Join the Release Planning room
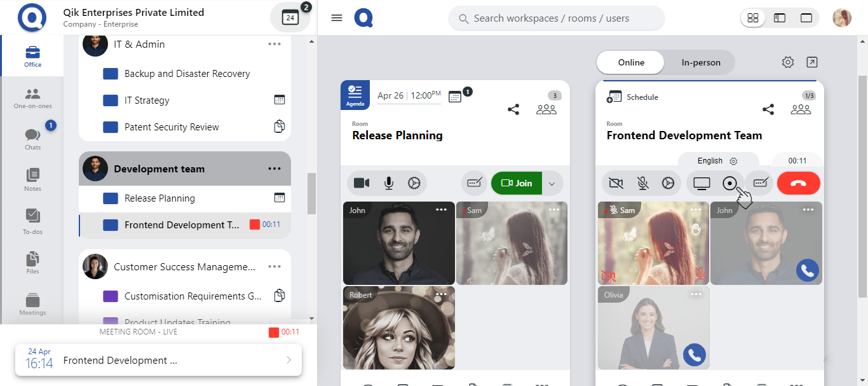This screenshot has height=386, width=868. [x=517, y=183]
